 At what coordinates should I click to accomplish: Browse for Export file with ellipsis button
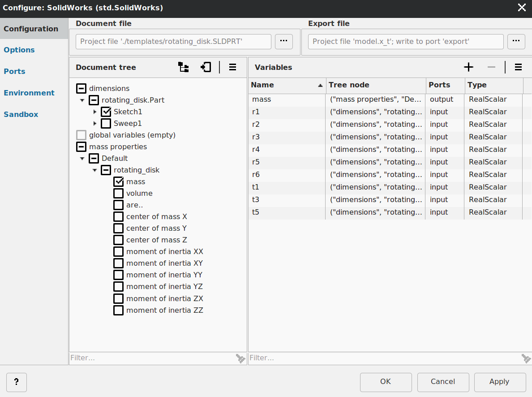516,41
